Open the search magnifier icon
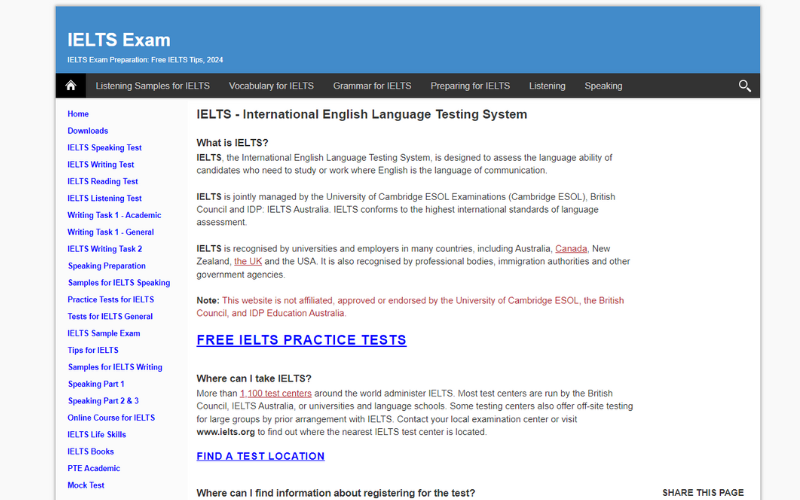Viewport: 800px width, 500px height. [745, 86]
